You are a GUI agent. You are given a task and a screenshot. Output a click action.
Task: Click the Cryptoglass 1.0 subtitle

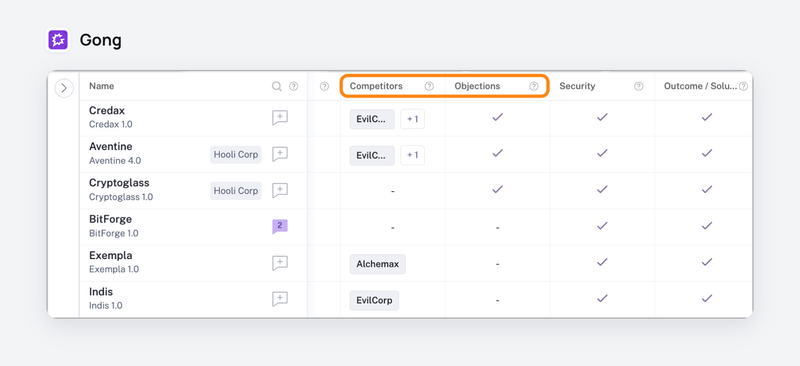tap(121, 197)
